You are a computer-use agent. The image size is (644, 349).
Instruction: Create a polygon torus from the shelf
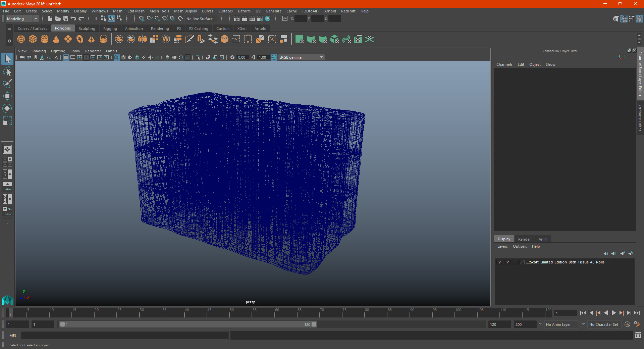click(80, 39)
